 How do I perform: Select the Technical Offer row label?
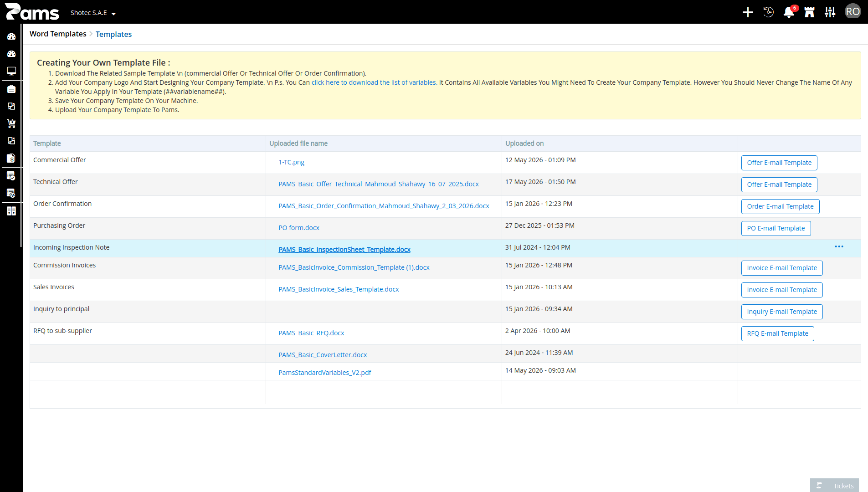pyautogui.click(x=56, y=182)
